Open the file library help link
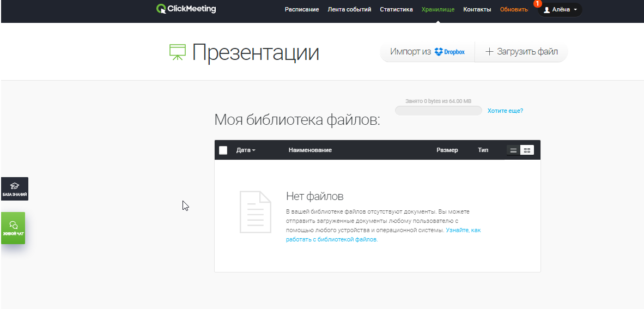Viewport: 644px width, 309px height. pyautogui.click(x=383, y=235)
